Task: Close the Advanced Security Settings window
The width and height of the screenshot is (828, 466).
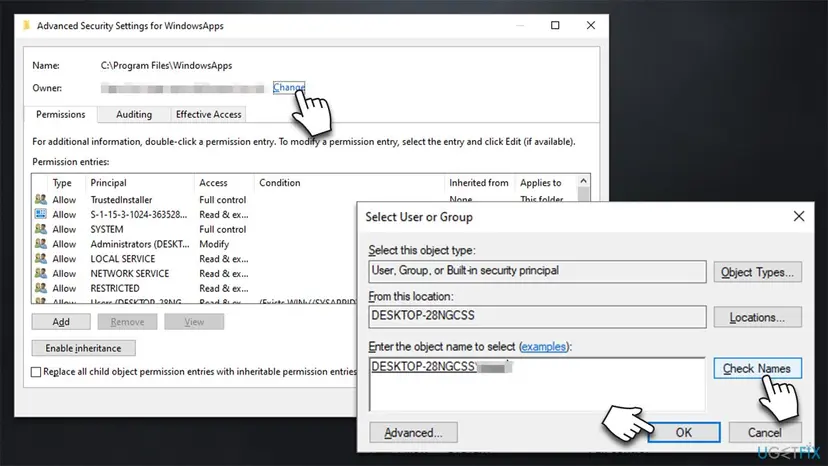Action: 591,25
